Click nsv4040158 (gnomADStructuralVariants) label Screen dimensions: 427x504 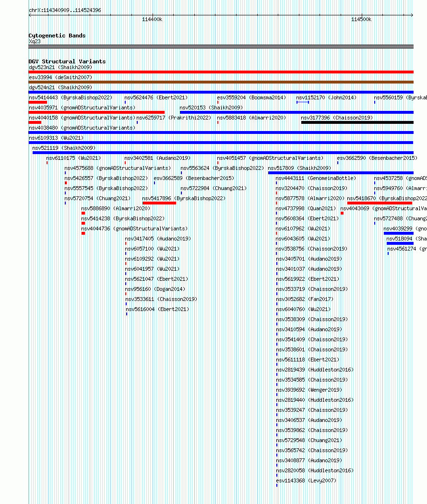pos(82,118)
